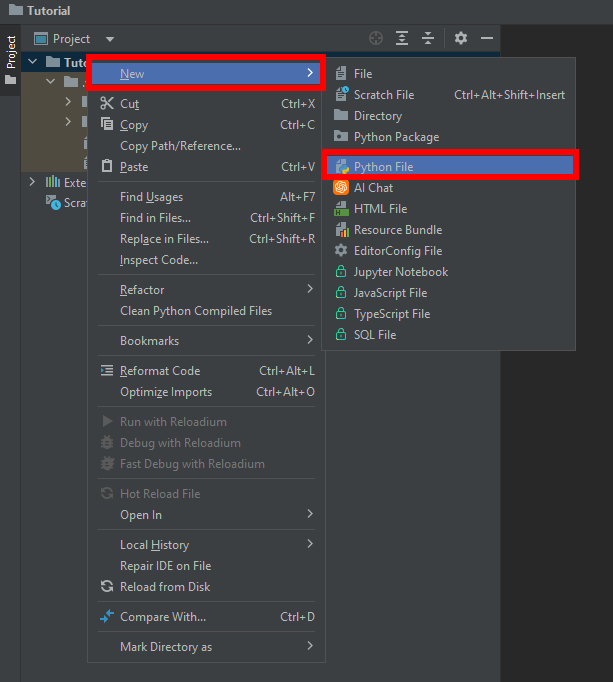This screenshot has width=613, height=682.
Task: Click the New submenu arrow
Action: tap(310, 73)
